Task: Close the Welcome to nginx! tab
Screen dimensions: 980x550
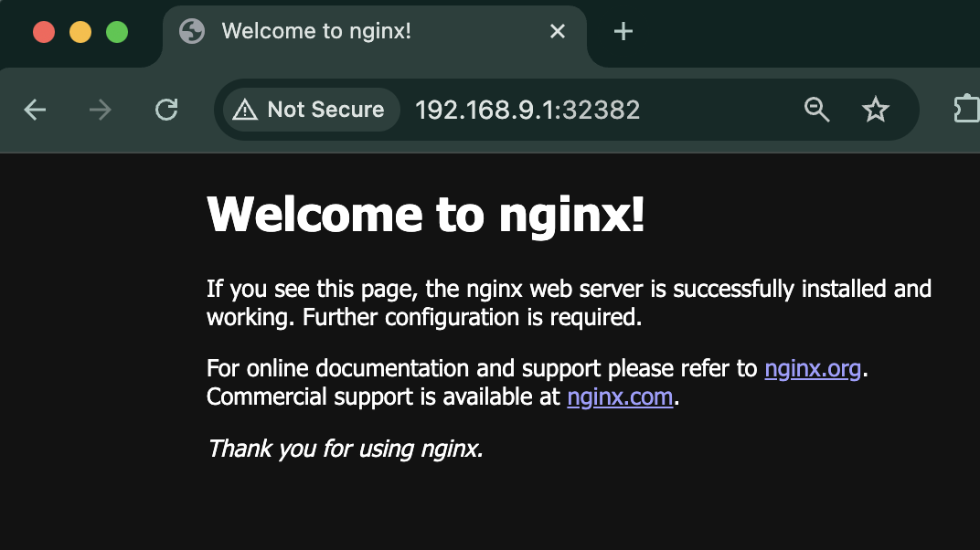Action: [x=558, y=31]
